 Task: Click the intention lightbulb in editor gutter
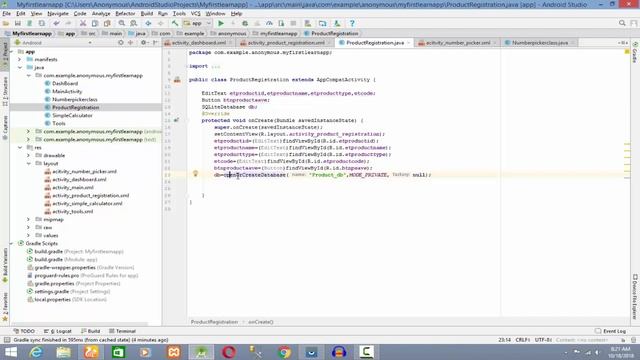click(195, 173)
